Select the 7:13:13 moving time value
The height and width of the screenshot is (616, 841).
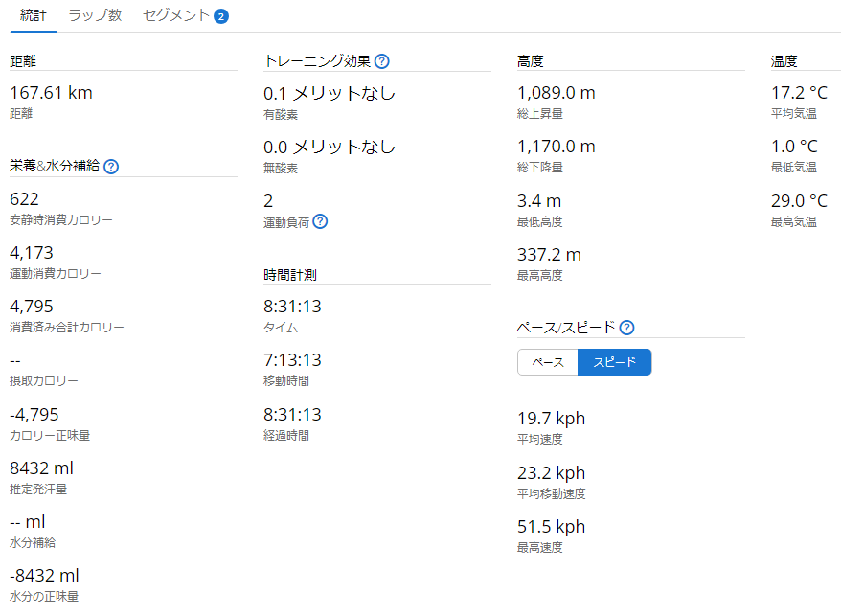pos(292,360)
